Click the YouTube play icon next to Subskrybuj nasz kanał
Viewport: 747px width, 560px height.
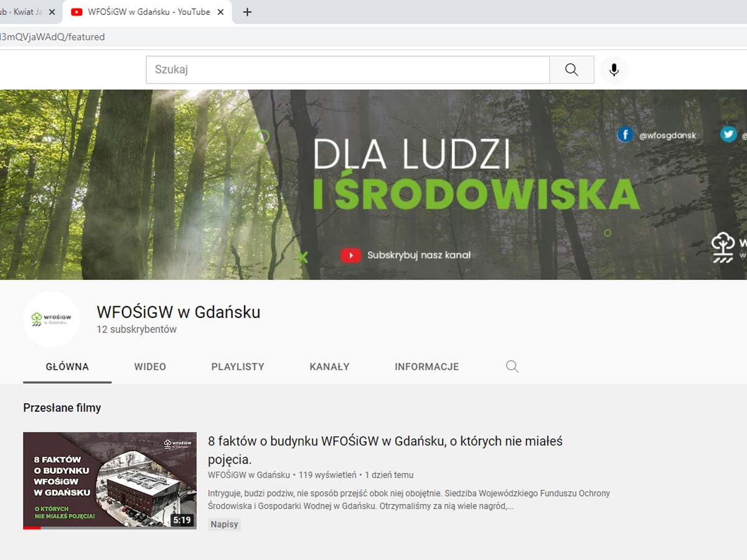[x=351, y=255]
